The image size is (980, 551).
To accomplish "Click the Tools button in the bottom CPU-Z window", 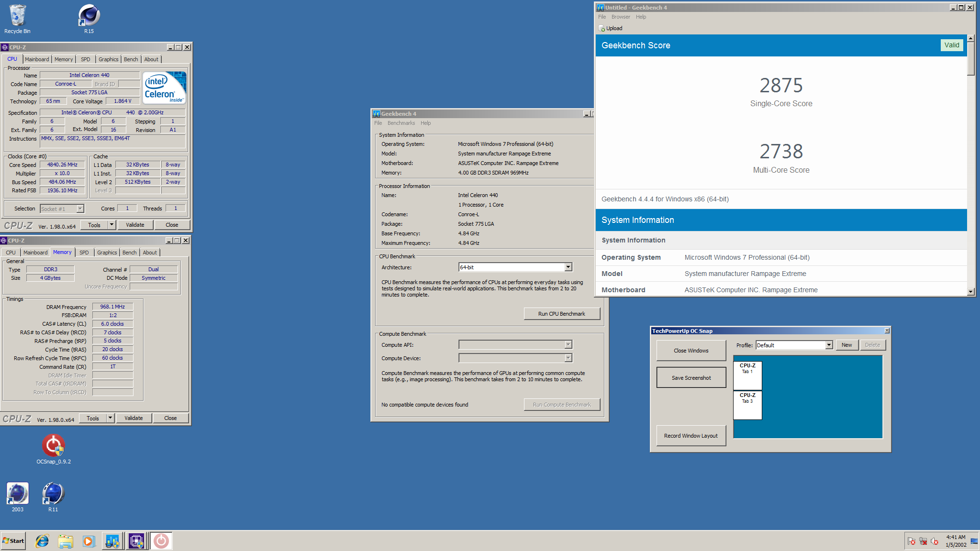I will pos(93,418).
